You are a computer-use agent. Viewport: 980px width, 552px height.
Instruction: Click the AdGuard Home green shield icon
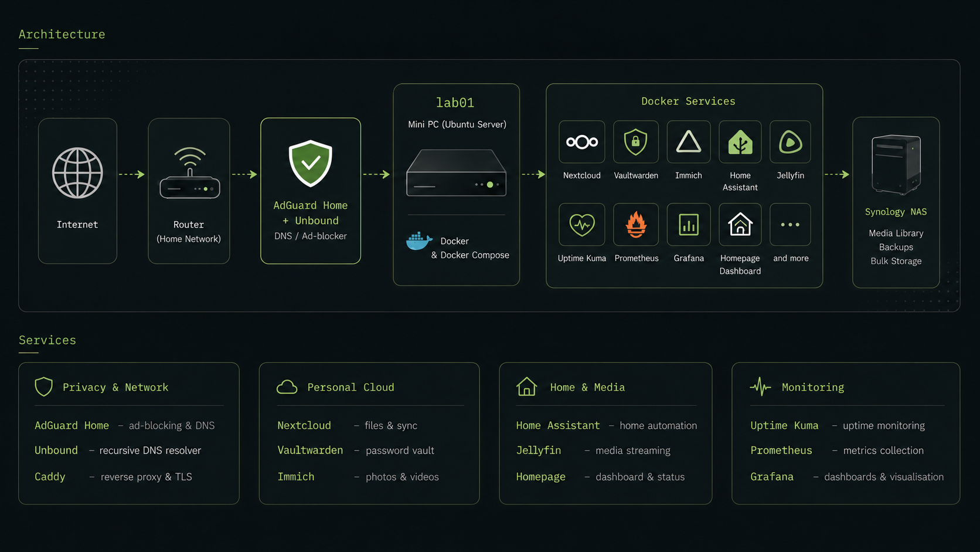pyautogui.click(x=311, y=164)
